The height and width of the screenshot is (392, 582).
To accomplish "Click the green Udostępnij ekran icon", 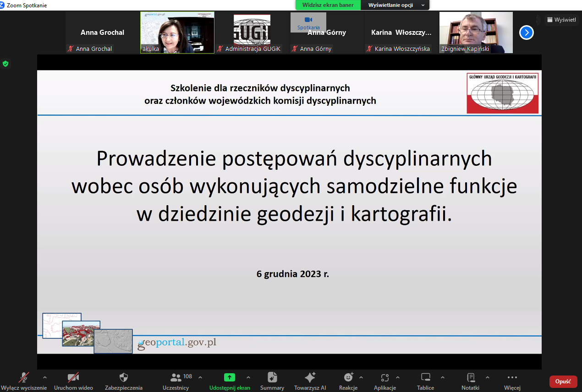I will click(229, 377).
